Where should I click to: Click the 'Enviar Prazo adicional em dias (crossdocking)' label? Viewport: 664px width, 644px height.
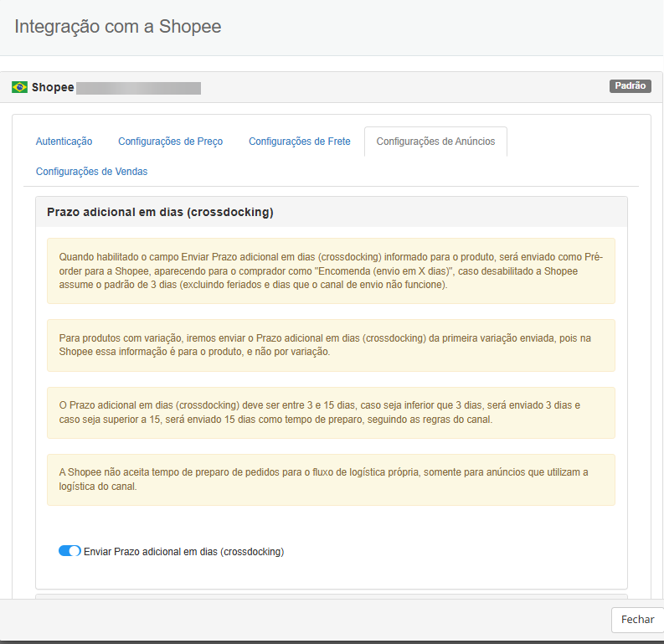[183, 552]
